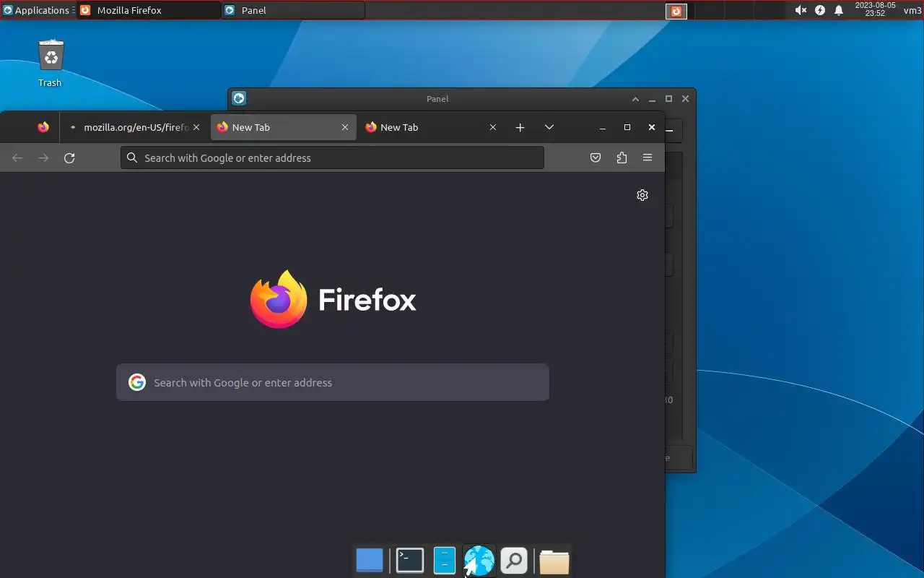Click the page's Google search box
The width and height of the screenshot is (924, 578).
point(333,382)
